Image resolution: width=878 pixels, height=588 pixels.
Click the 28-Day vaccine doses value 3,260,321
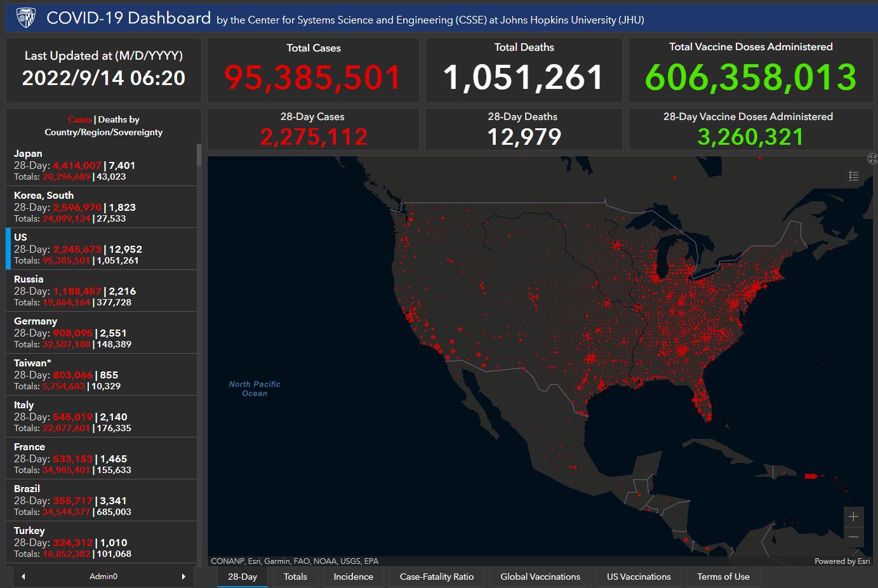[750, 137]
